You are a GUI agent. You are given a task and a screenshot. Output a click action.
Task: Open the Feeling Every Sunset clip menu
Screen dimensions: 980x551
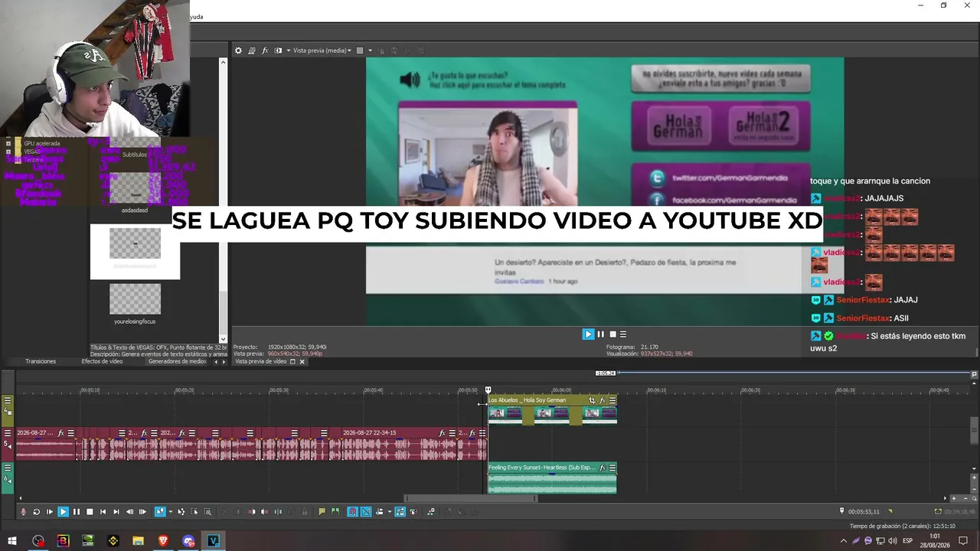[612, 468]
